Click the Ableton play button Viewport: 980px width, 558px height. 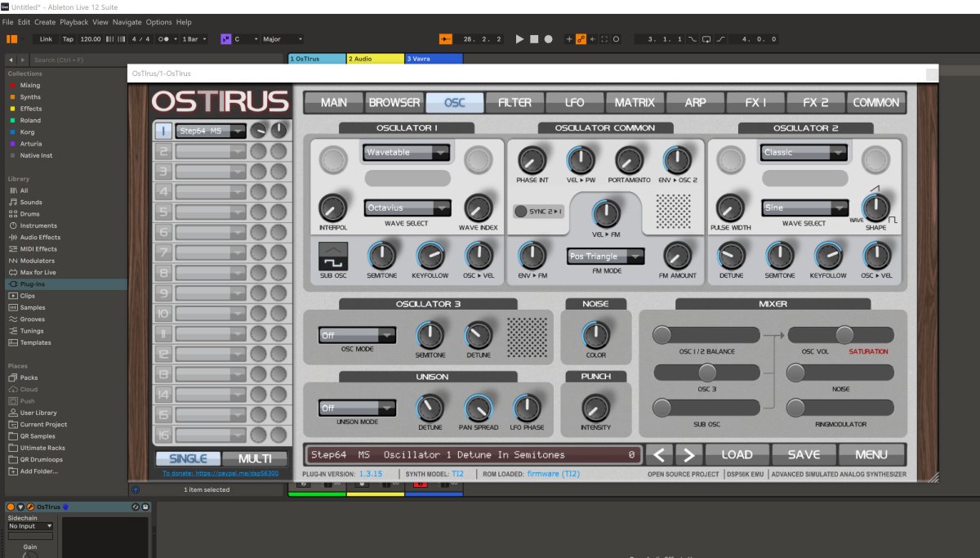point(520,38)
